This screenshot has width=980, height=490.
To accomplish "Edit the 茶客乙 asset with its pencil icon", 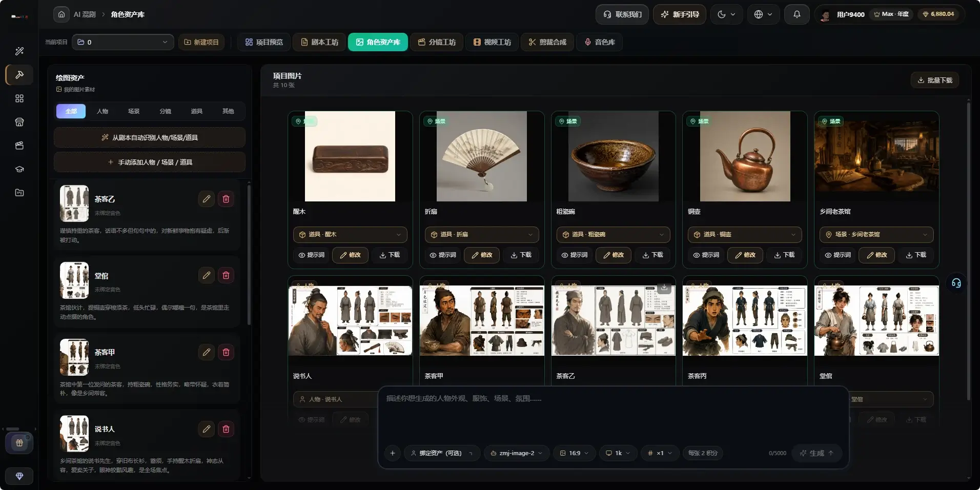I will (207, 199).
